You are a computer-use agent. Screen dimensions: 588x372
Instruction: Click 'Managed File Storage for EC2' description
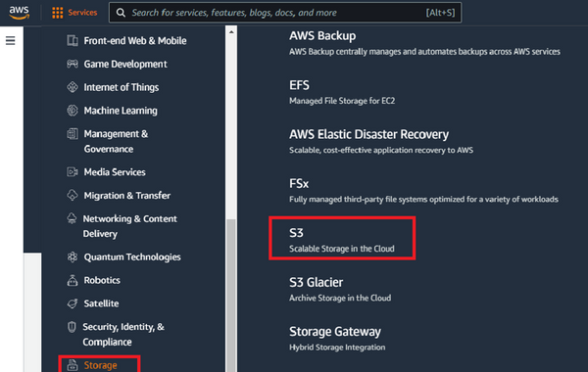click(342, 101)
